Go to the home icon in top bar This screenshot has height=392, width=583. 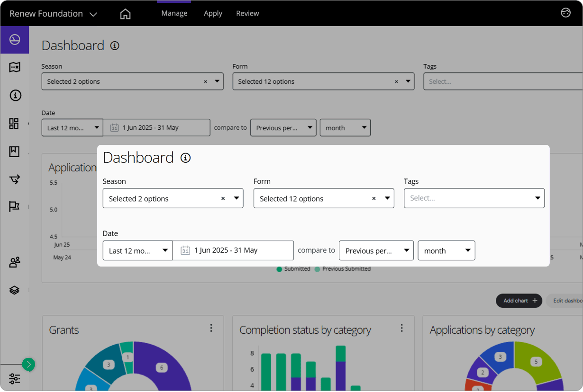point(125,14)
